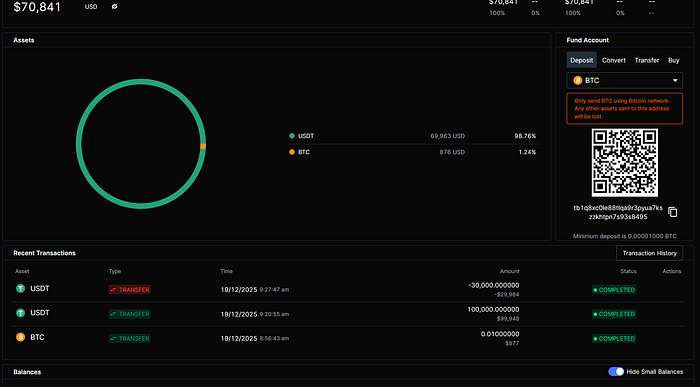This screenshot has width=700, height=387.
Task: Click the Asset column header
Action: click(22, 271)
